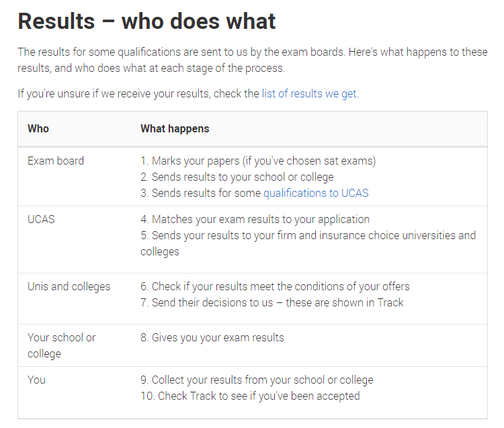This screenshot has width=504, height=428.
Task: Click the 'Unis and colleges' row label
Action: (x=69, y=287)
